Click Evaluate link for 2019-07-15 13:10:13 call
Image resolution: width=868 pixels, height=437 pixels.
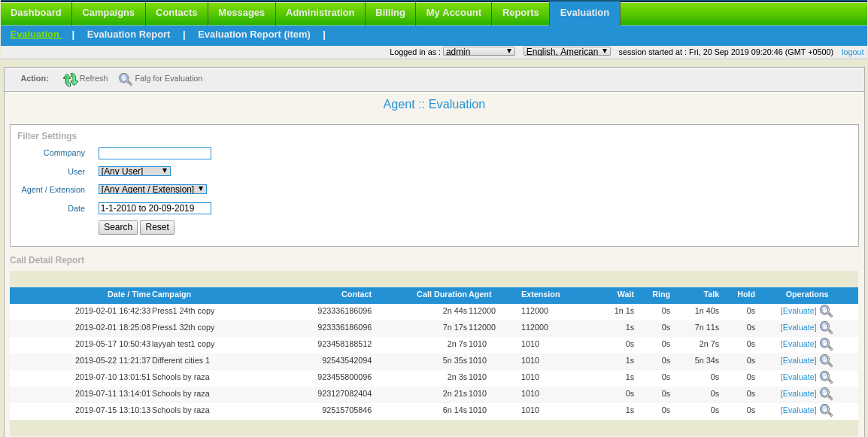click(x=798, y=411)
